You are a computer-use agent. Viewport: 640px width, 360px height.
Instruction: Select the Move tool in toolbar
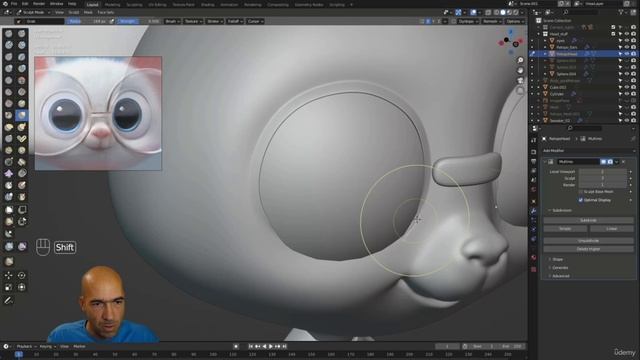tap(9, 276)
